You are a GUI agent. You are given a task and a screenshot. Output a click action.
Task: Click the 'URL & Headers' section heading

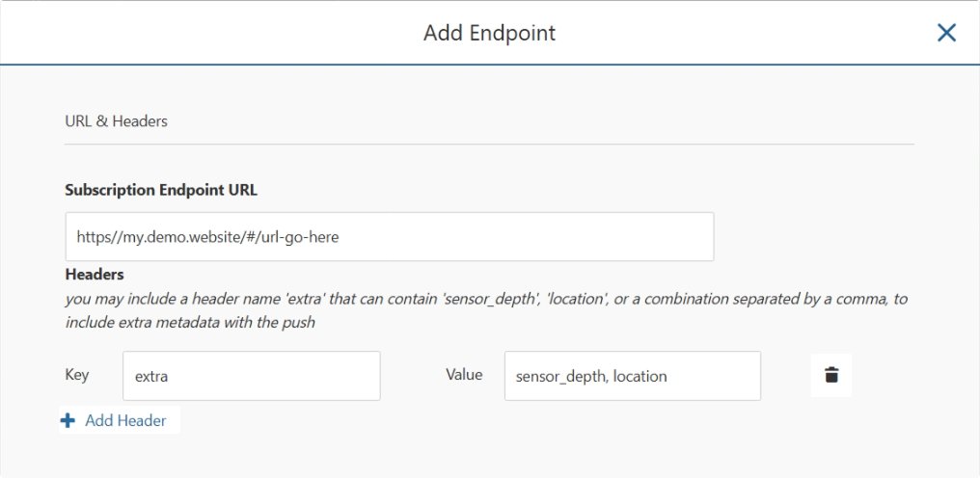coord(117,121)
